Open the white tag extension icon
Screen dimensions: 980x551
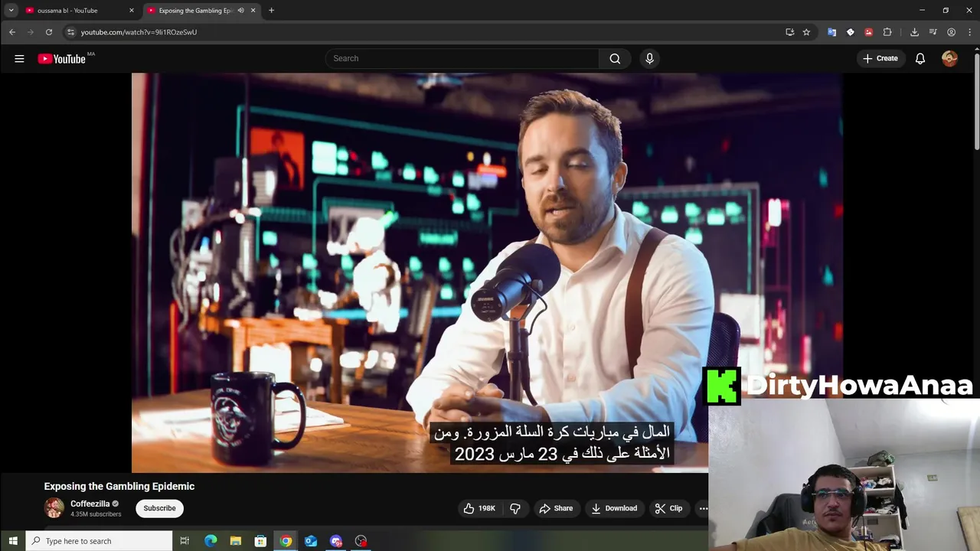tap(850, 32)
